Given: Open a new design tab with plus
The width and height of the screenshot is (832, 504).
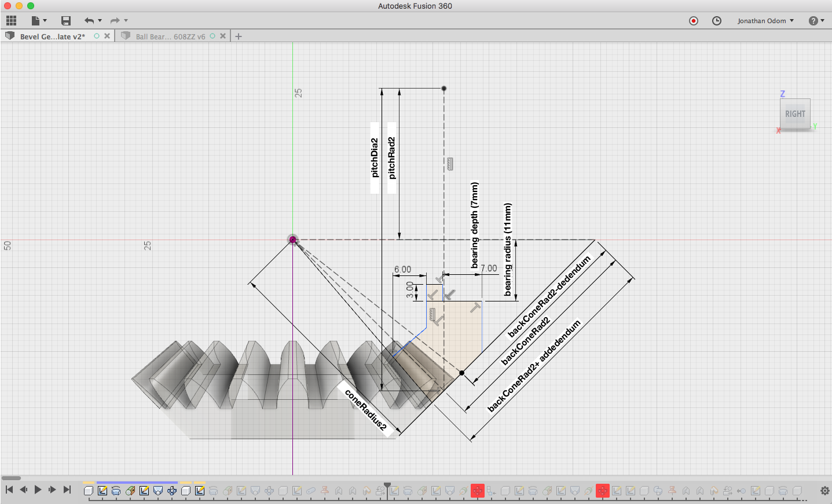Looking at the screenshot, I should (x=239, y=36).
